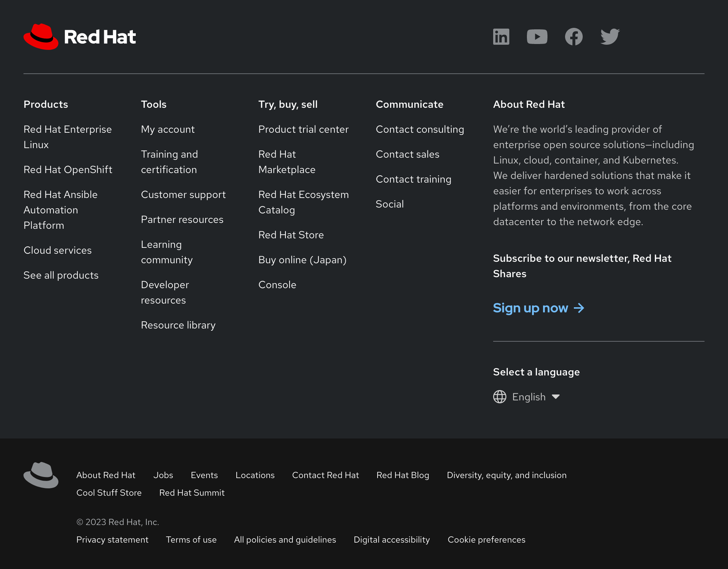Viewport: 728px width, 569px height.
Task: Go to My account under Tools
Action: 168,129
